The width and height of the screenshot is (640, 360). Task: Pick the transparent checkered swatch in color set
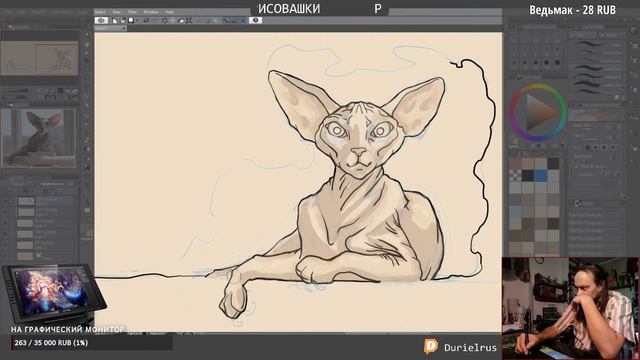[x=515, y=176]
